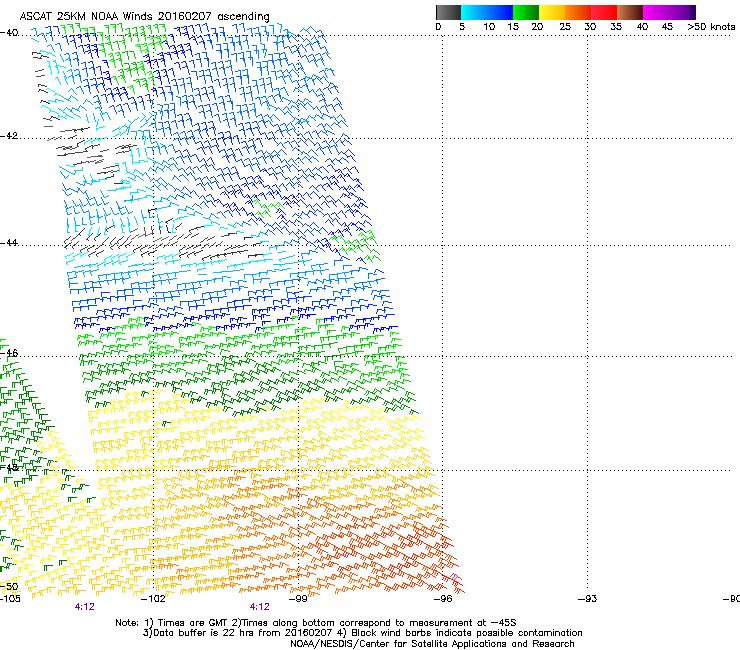740x650 pixels.
Task: Choose the orange 25–30 knots legend swatch
Action: pyautogui.click(x=578, y=12)
